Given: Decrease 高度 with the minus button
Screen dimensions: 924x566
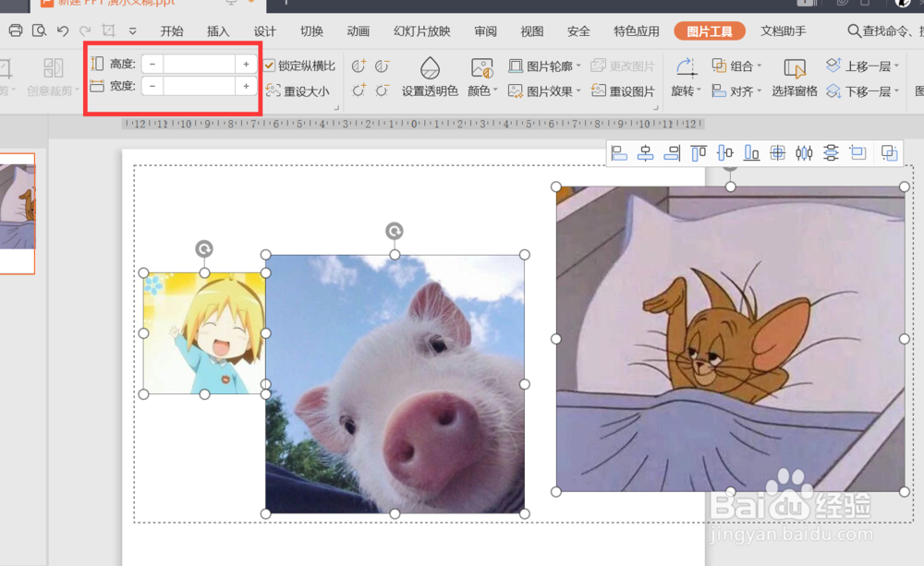Looking at the screenshot, I should [152, 64].
